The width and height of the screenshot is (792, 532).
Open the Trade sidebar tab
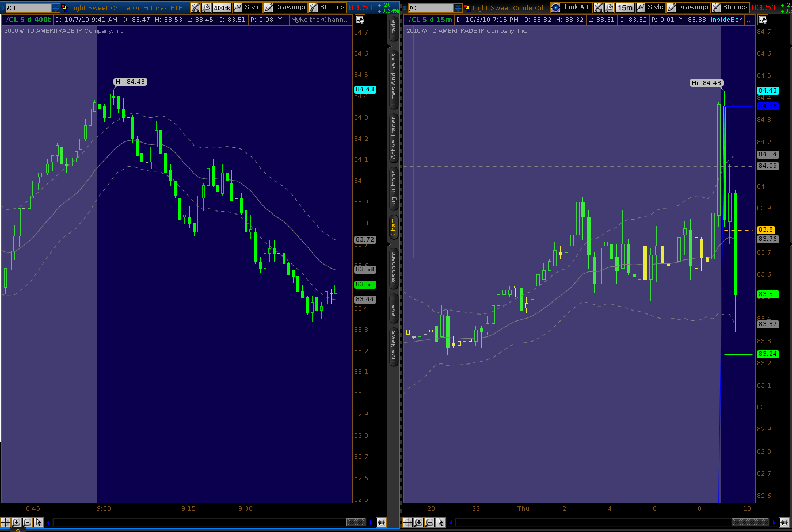(x=394, y=29)
